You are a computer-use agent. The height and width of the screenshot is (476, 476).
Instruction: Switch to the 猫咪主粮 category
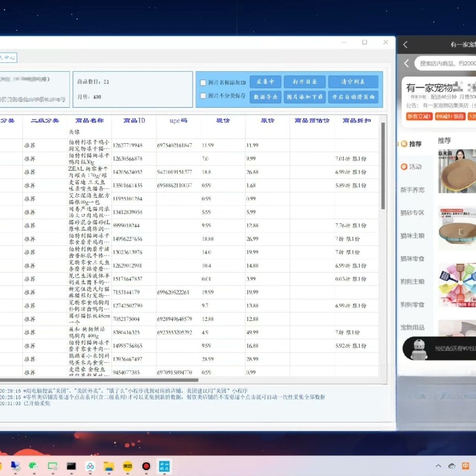click(x=413, y=236)
